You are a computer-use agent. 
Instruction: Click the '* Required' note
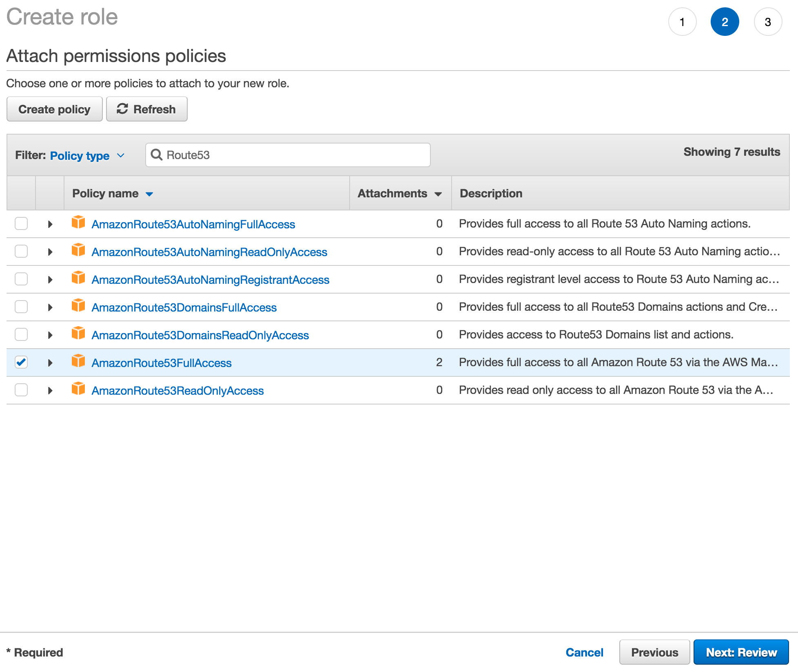35,652
